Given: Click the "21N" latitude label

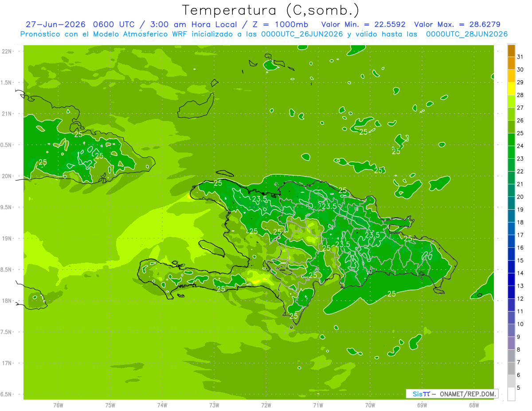Looking at the screenshot, I should pos(8,114).
